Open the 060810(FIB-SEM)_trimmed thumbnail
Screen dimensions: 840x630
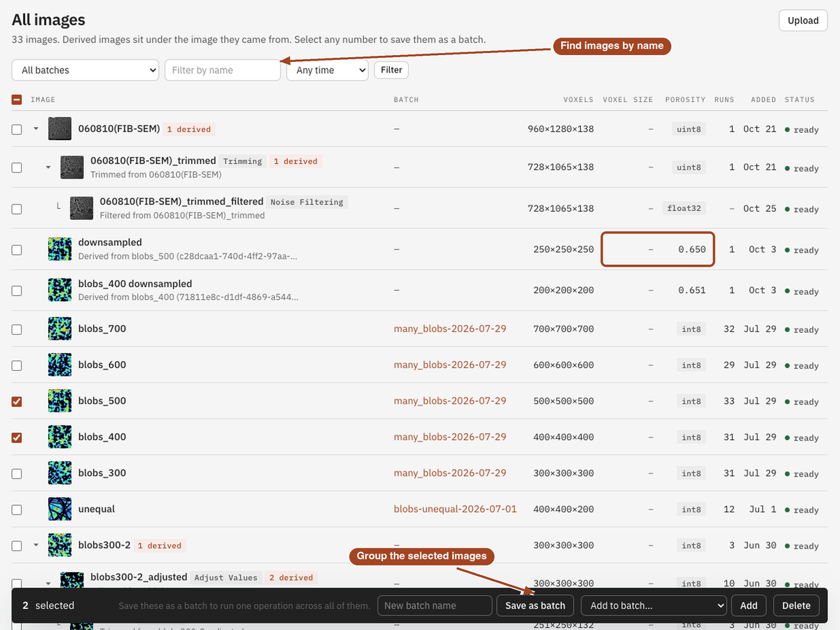[x=72, y=167]
